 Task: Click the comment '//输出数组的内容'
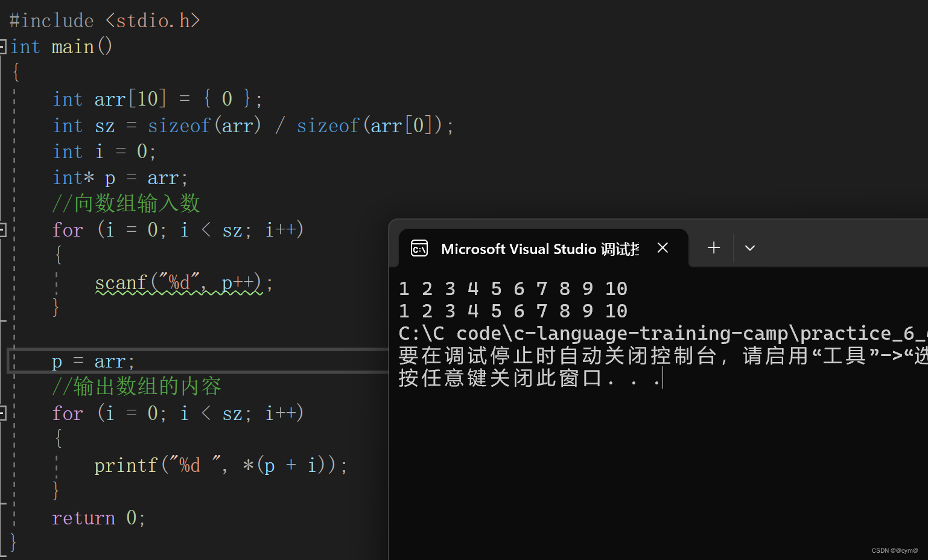137,387
